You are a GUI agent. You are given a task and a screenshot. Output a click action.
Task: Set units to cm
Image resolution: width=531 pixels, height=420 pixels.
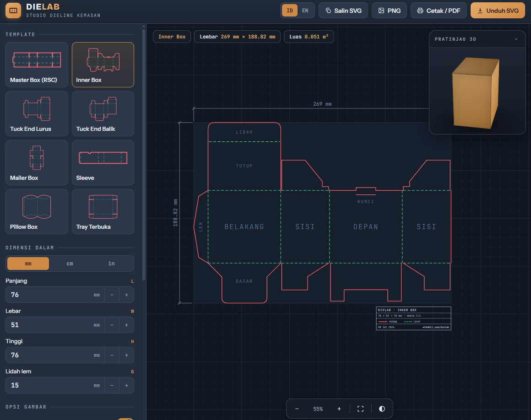point(70,264)
